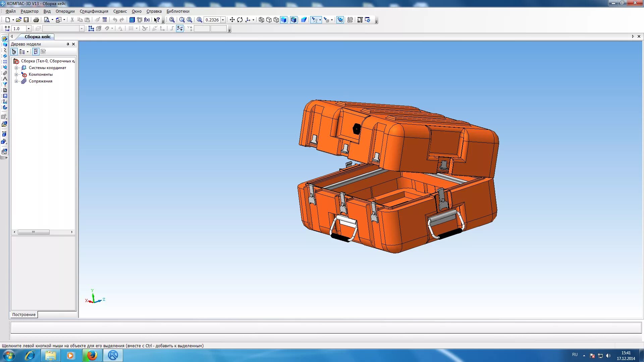644x362 pixels.
Task: Open the variables f(x) panel
Action: (147, 20)
